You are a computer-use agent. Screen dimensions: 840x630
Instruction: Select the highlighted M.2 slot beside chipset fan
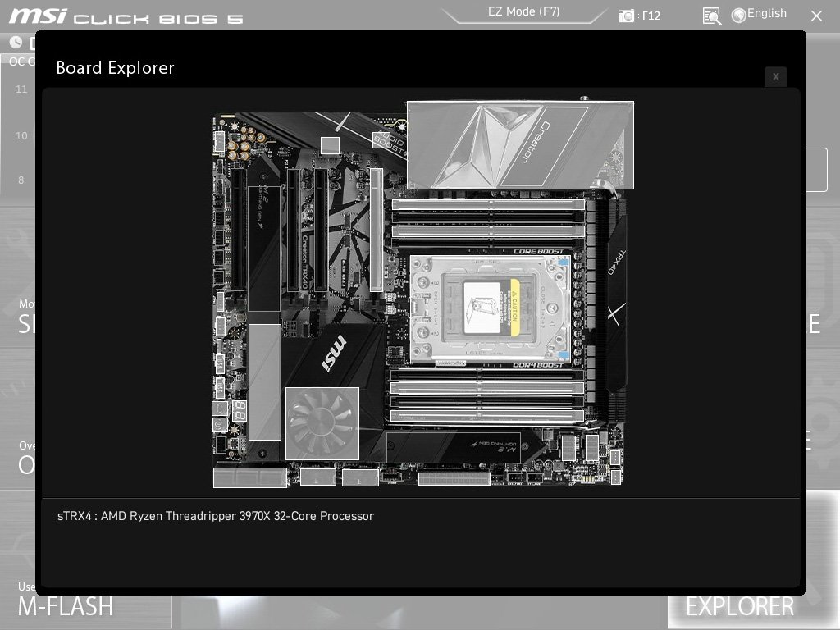[265, 382]
